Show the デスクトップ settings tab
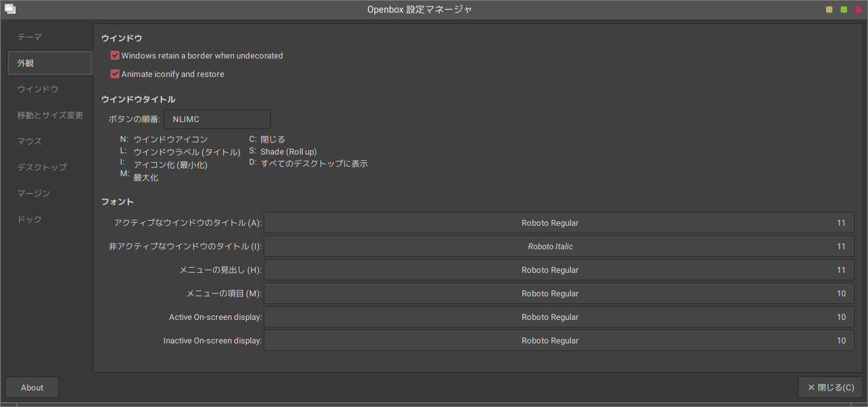Image resolution: width=868 pixels, height=407 pixels. pyautogui.click(x=50, y=167)
